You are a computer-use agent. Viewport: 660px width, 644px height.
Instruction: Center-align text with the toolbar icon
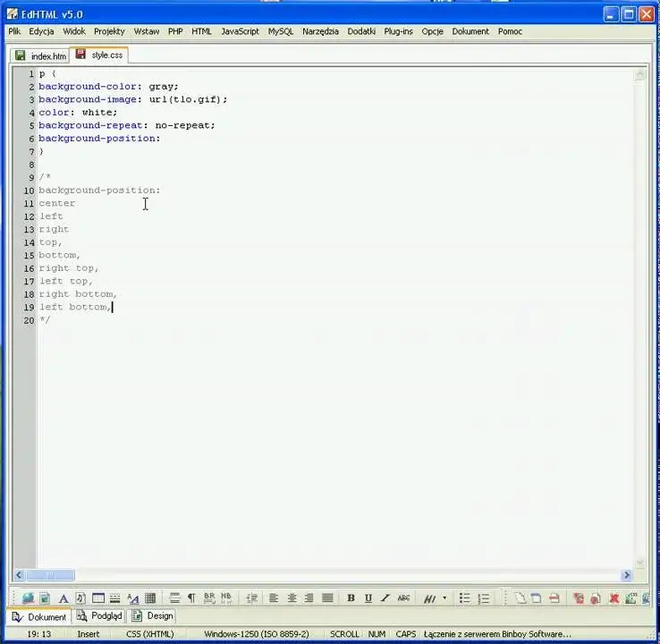click(x=292, y=597)
